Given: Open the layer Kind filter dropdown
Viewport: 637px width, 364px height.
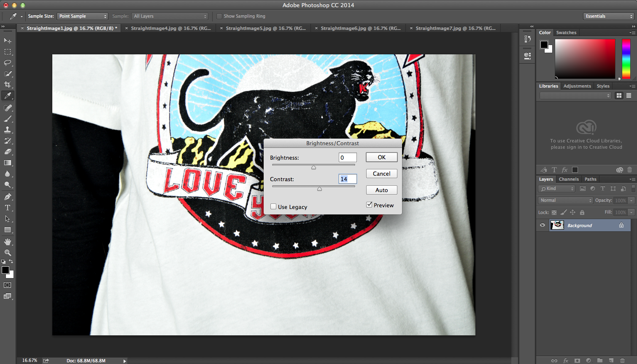Looking at the screenshot, I should (x=557, y=189).
